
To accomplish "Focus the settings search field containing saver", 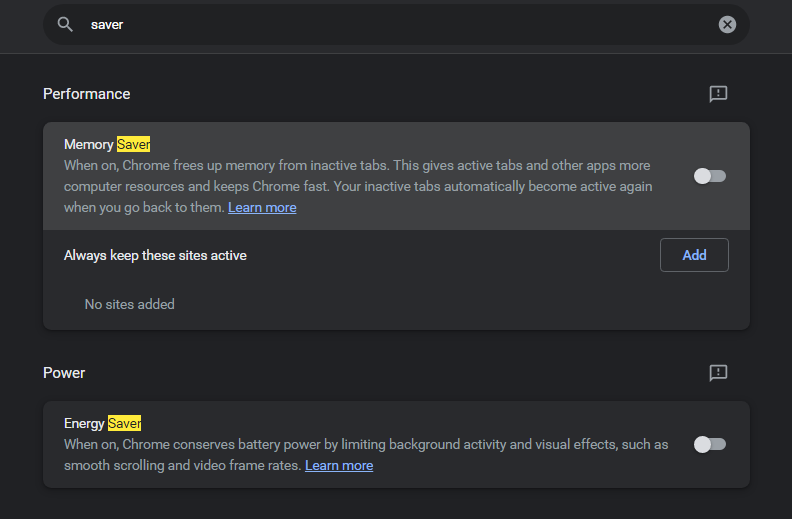I will tap(396, 24).
